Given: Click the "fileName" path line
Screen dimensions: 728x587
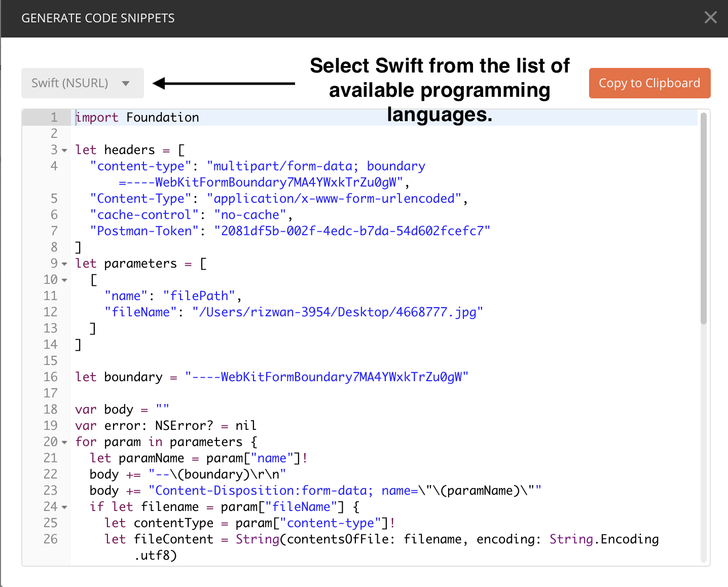Looking at the screenshot, I should point(294,312).
